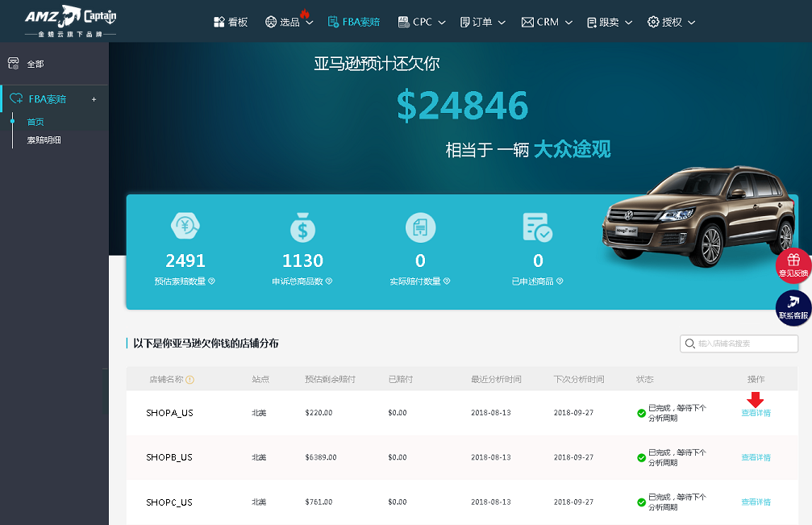Click the green status check for SHOPB_US
The image size is (812, 525).
click(641, 458)
